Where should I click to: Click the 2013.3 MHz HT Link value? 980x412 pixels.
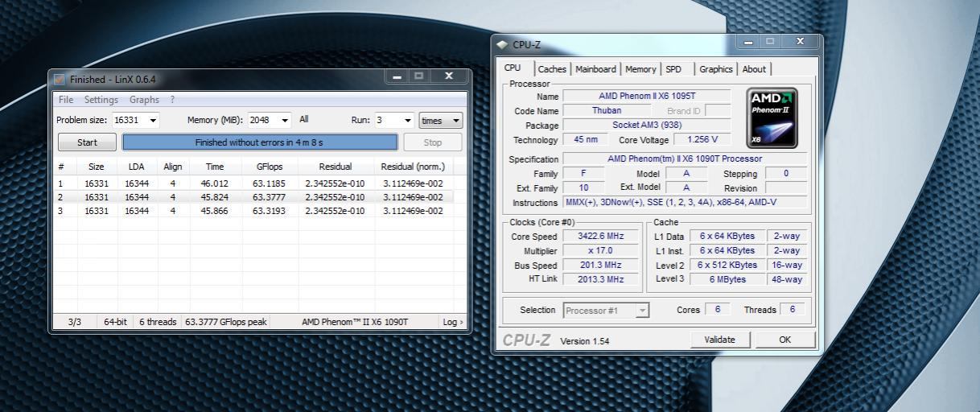[600, 279]
